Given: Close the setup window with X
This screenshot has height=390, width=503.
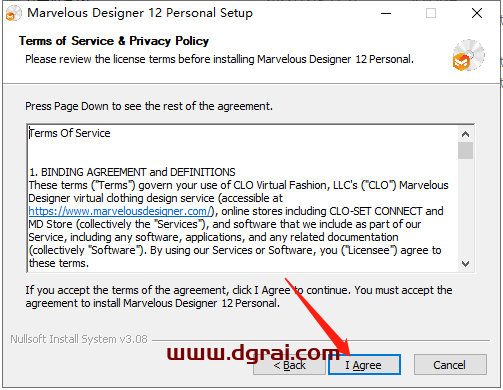Looking at the screenshot, I should coord(477,13).
